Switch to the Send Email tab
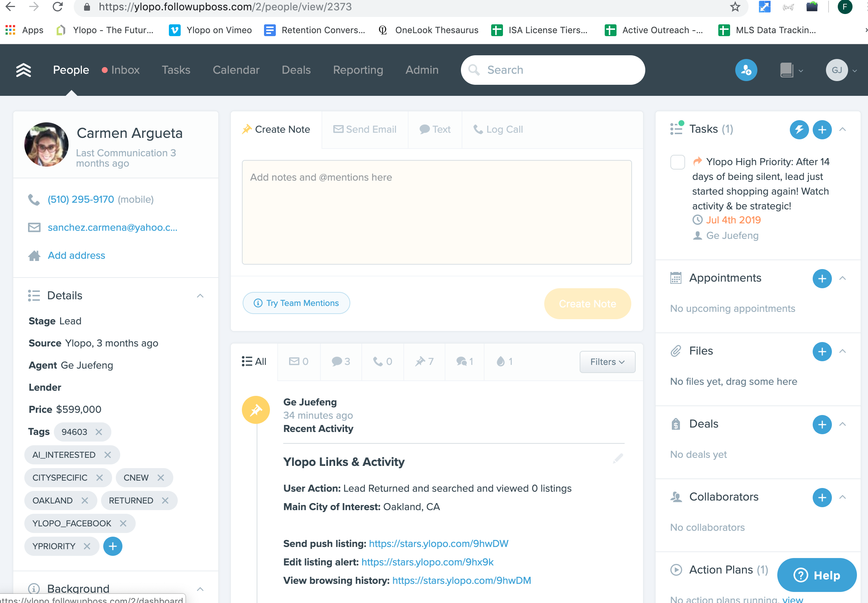 tap(365, 129)
